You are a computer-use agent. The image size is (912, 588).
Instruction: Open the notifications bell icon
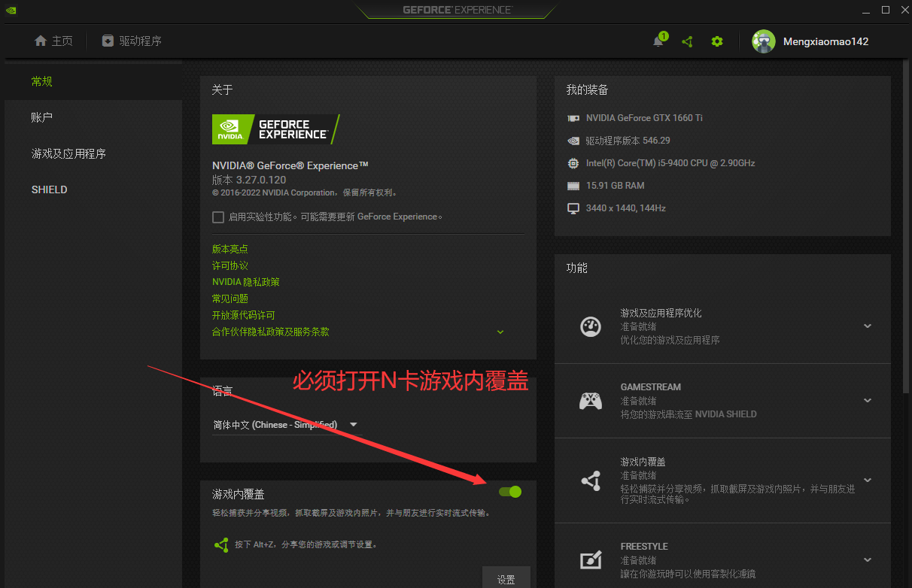658,41
